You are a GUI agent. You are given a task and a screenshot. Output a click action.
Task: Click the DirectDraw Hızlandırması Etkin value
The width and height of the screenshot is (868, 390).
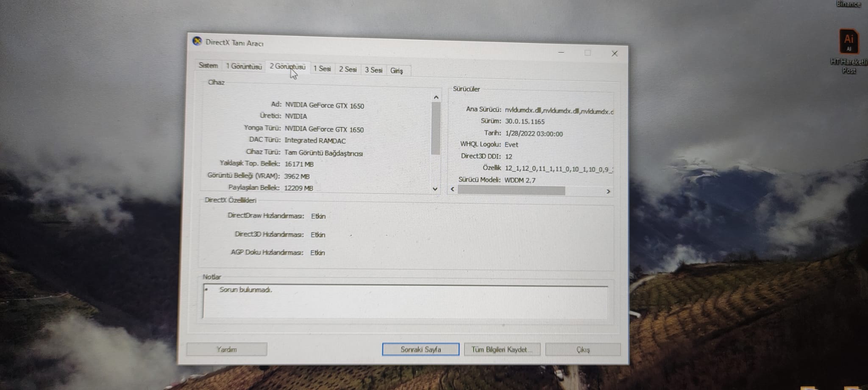click(x=318, y=216)
